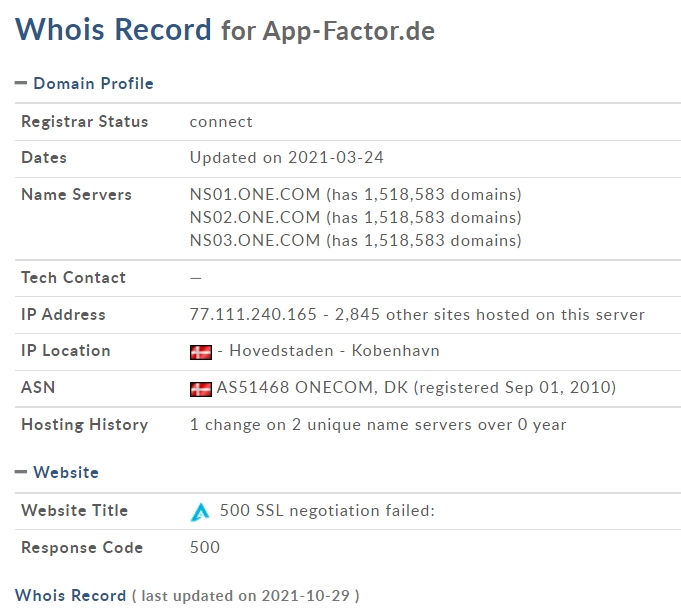
Task: Click the Response Code value 500
Action: coord(205,547)
